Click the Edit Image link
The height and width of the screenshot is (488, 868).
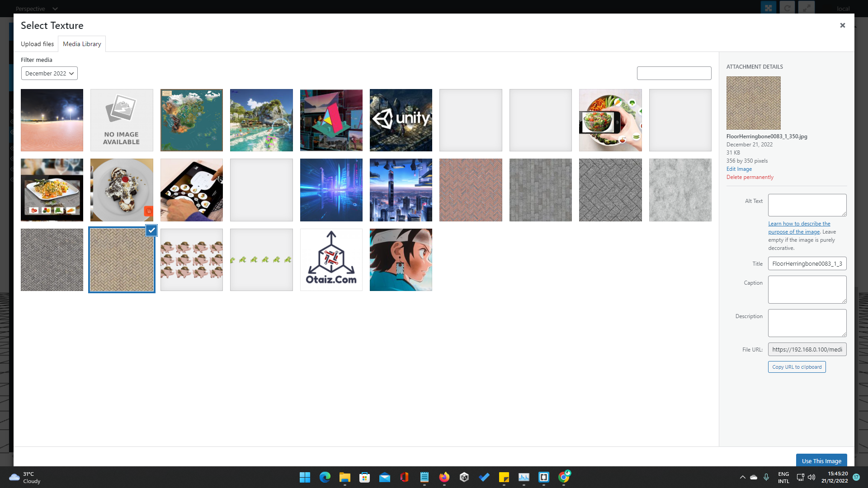(739, 169)
